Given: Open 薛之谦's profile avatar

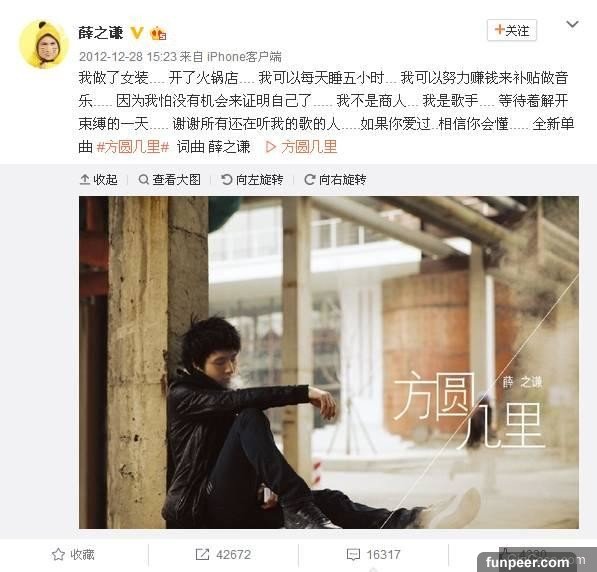Looking at the screenshot, I should (x=45, y=45).
